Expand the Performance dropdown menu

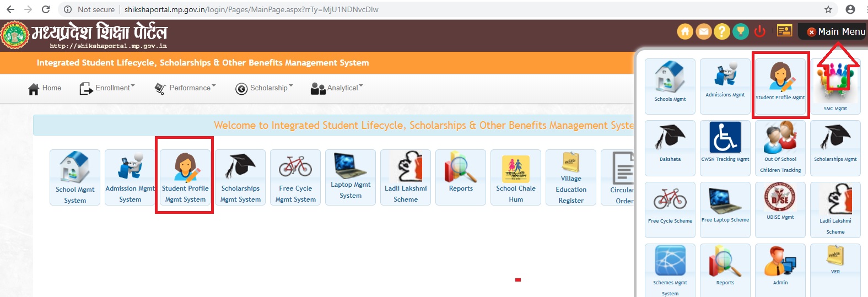pyautogui.click(x=185, y=88)
